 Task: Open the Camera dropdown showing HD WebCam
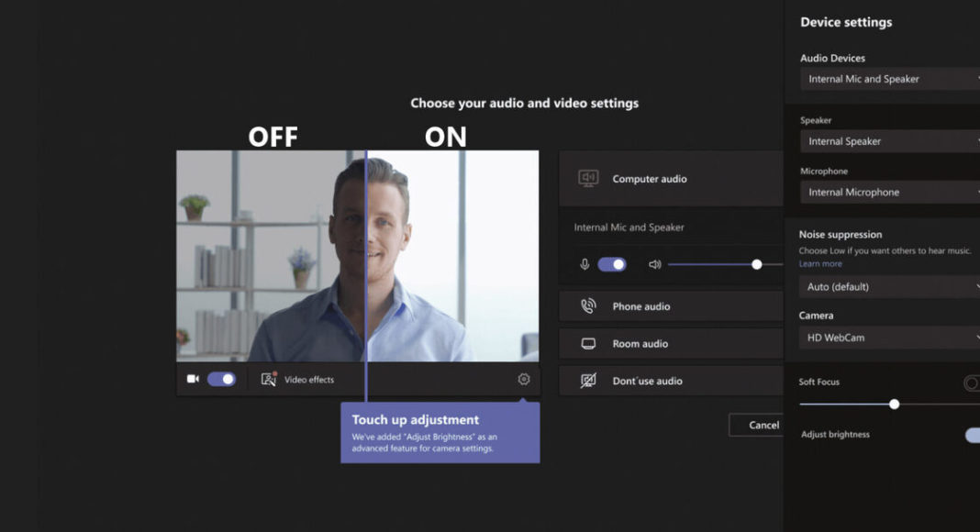(889, 338)
